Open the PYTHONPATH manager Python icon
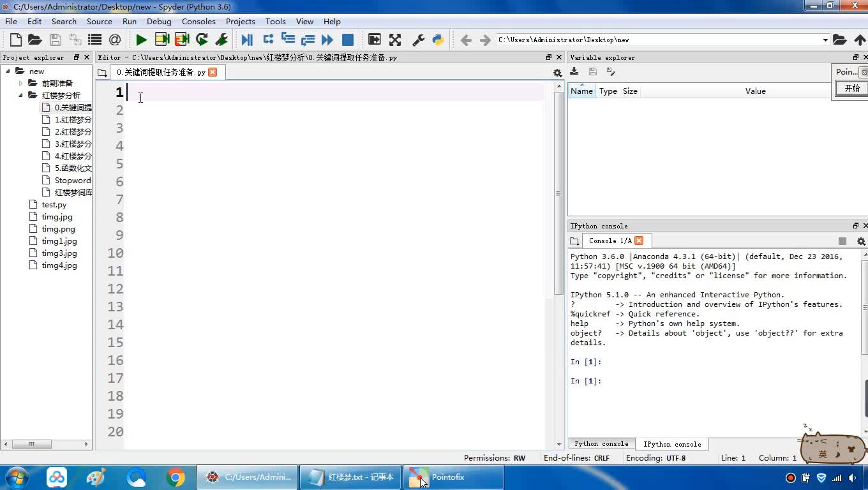The width and height of the screenshot is (868, 490). (438, 40)
